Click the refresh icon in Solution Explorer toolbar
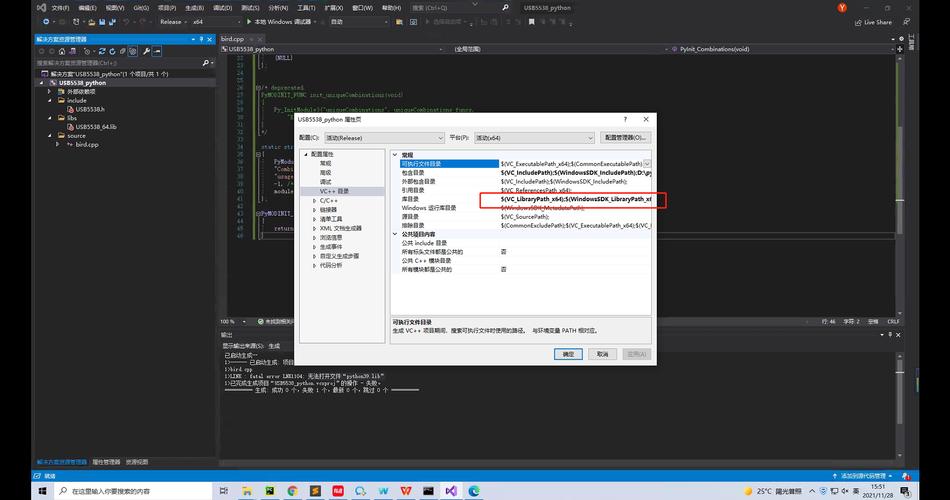 (112, 52)
